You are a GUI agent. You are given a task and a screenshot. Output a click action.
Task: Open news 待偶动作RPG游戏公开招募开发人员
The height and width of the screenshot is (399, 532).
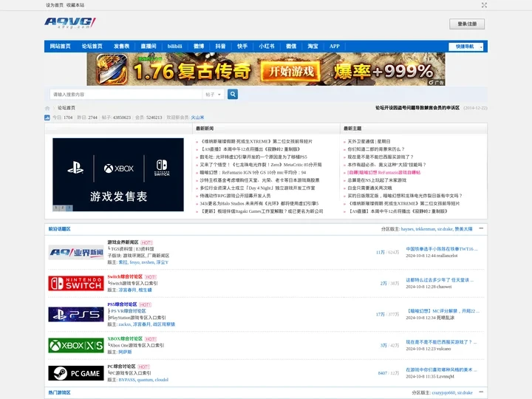(x=235, y=196)
